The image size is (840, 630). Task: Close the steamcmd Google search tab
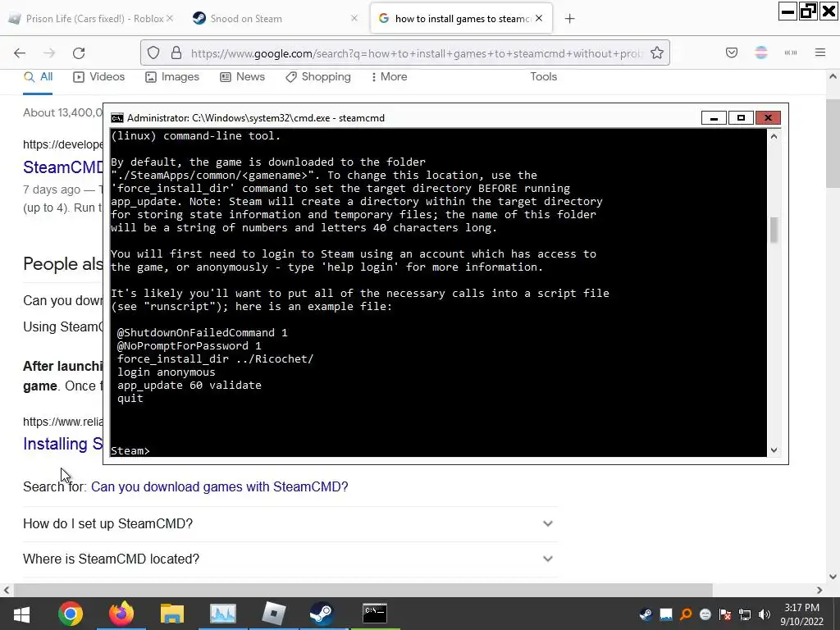(539, 18)
